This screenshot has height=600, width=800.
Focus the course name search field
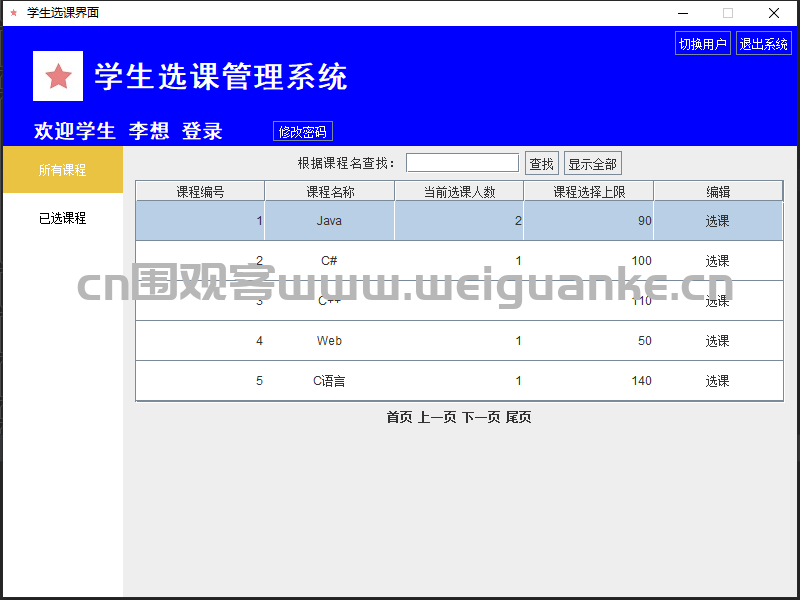[462, 163]
